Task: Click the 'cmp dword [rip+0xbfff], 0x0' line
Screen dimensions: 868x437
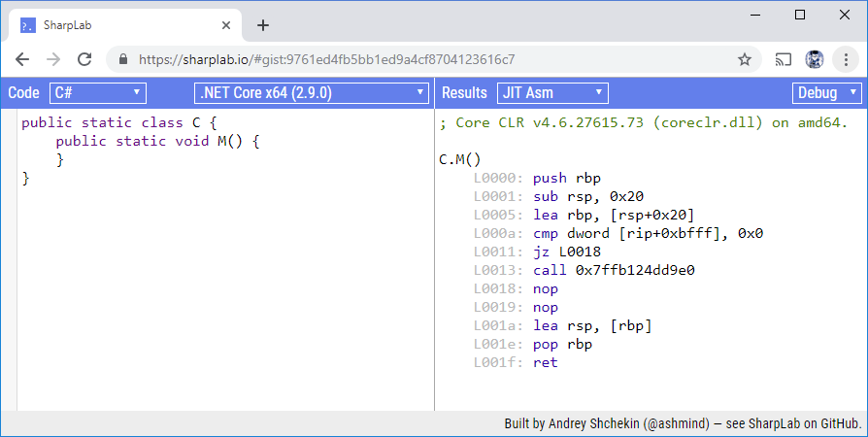Action: 649,233
